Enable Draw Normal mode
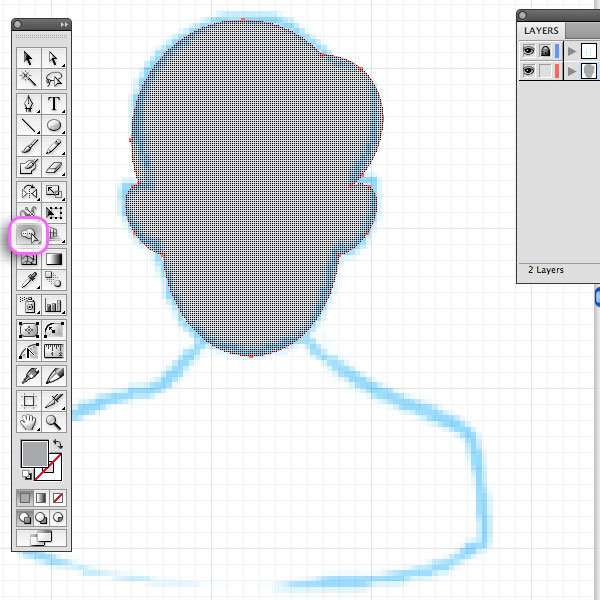The width and height of the screenshot is (600, 600). (x=25, y=518)
